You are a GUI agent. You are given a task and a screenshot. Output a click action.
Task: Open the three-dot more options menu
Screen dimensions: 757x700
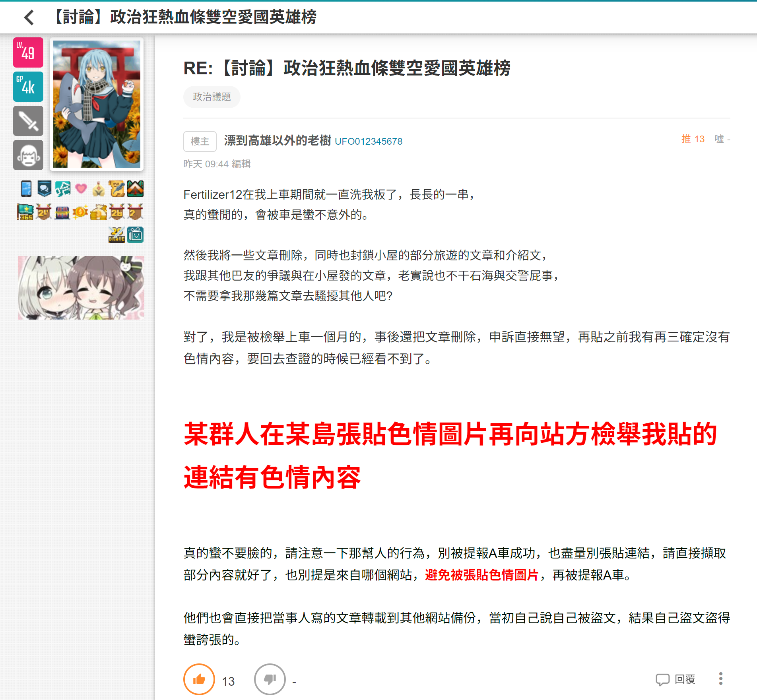(x=721, y=679)
